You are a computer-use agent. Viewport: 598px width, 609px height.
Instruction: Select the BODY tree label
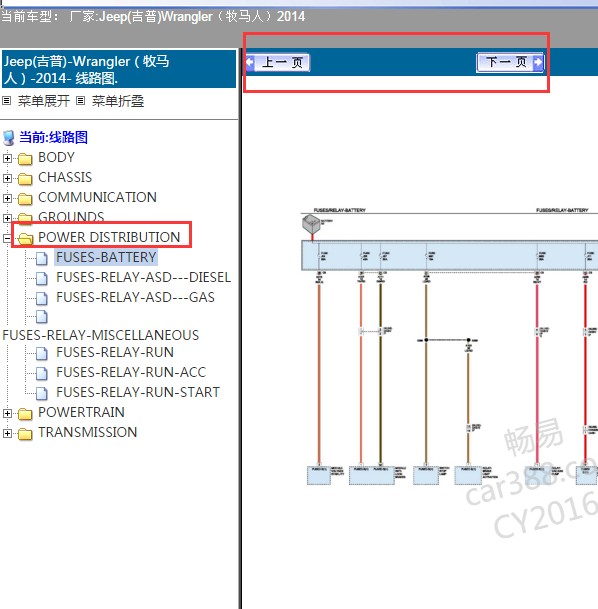pos(56,157)
